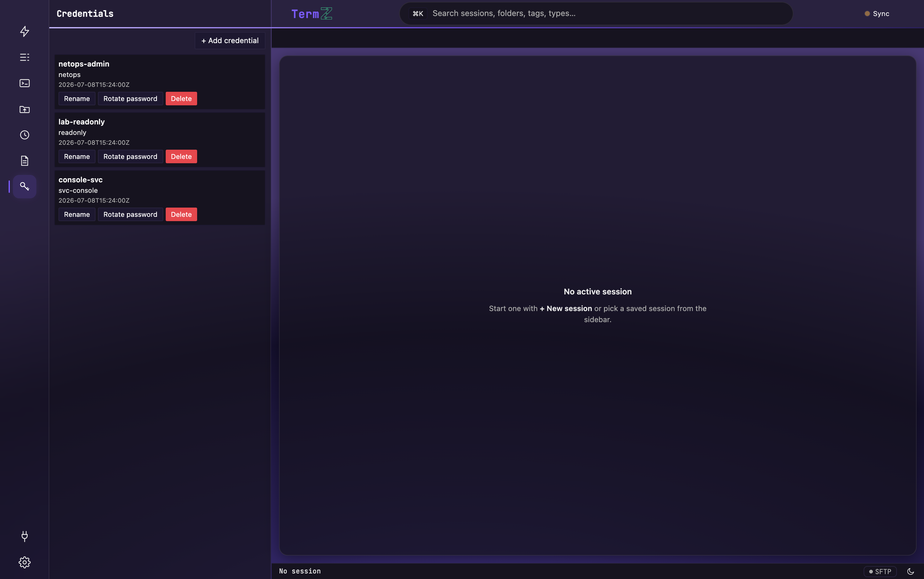Click the Sync status indicator
The image size is (924, 579).
pyautogui.click(x=877, y=14)
